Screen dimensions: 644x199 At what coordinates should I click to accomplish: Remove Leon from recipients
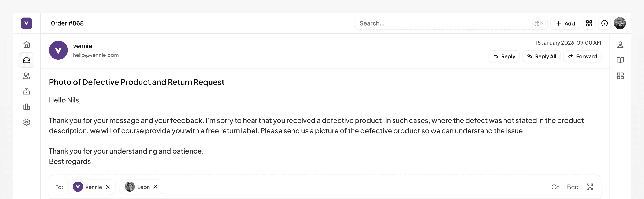[155, 187]
